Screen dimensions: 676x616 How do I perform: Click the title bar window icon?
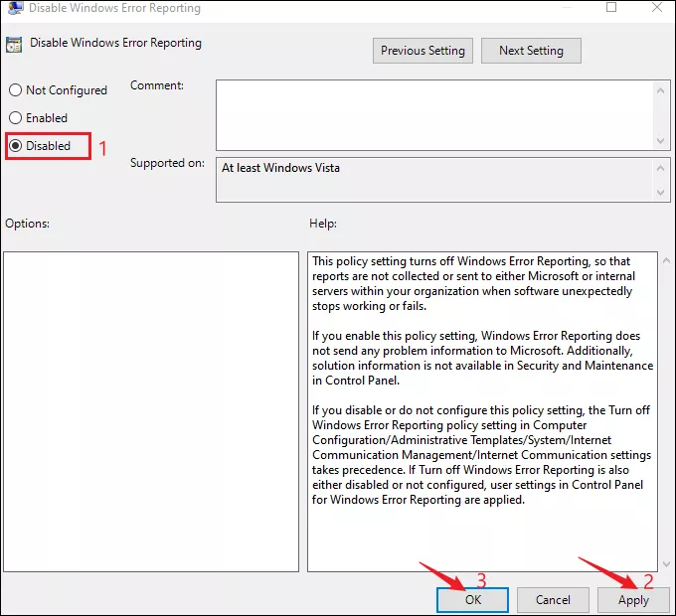pos(15,8)
